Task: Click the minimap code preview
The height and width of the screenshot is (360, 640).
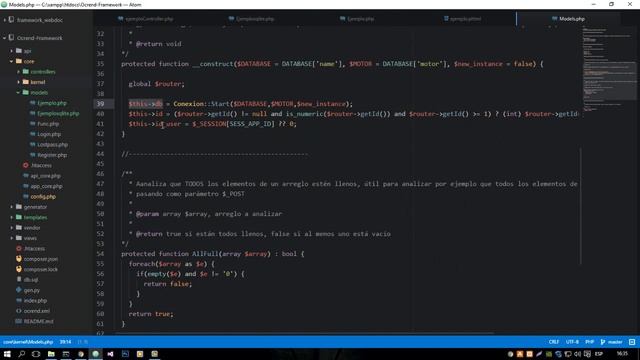Action: [609, 69]
